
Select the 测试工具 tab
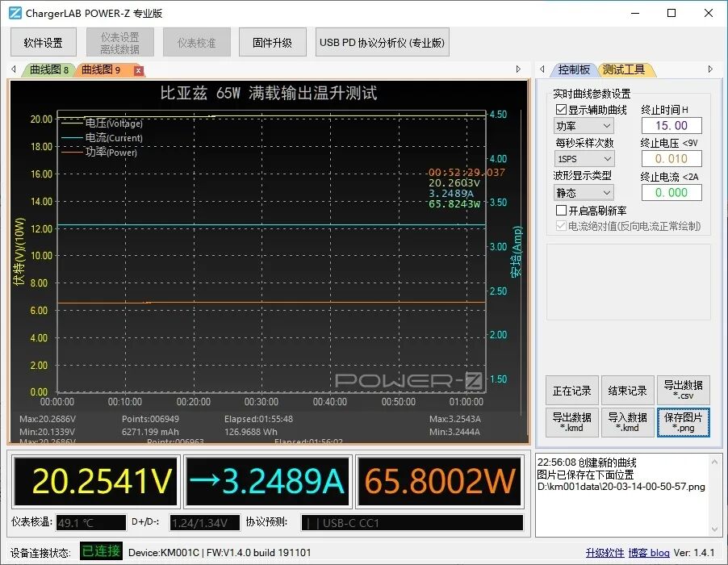(624, 69)
